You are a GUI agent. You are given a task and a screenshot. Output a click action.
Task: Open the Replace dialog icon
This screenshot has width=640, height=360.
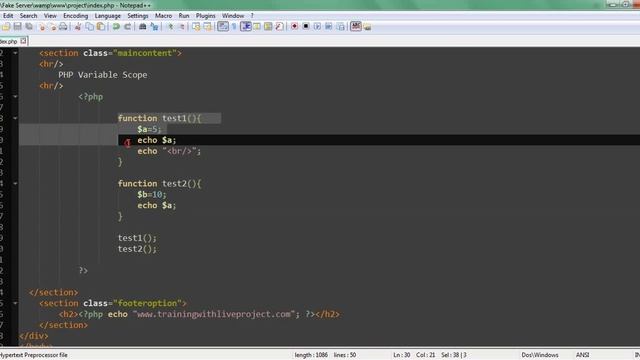154,27
